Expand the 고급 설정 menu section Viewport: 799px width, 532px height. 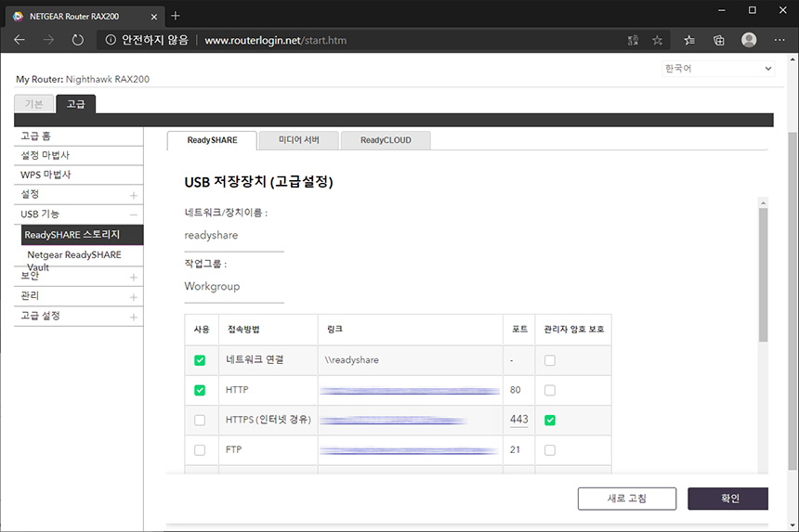(134, 318)
